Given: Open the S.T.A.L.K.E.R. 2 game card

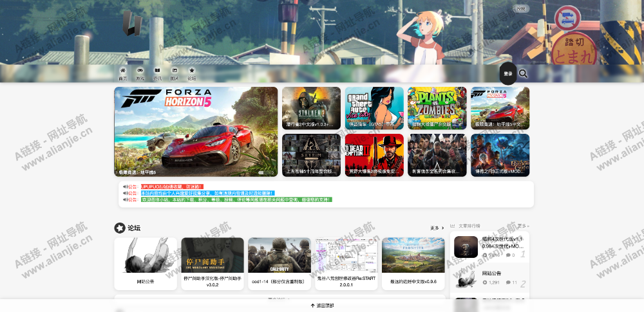Looking at the screenshot, I should click(311, 108).
